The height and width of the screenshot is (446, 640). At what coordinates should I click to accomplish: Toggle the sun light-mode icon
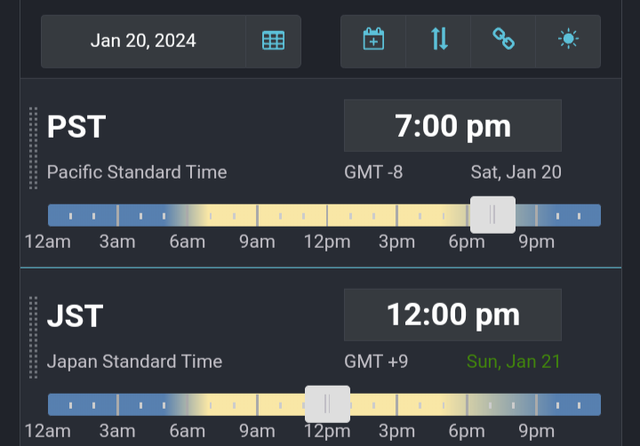[x=568, y=39]
